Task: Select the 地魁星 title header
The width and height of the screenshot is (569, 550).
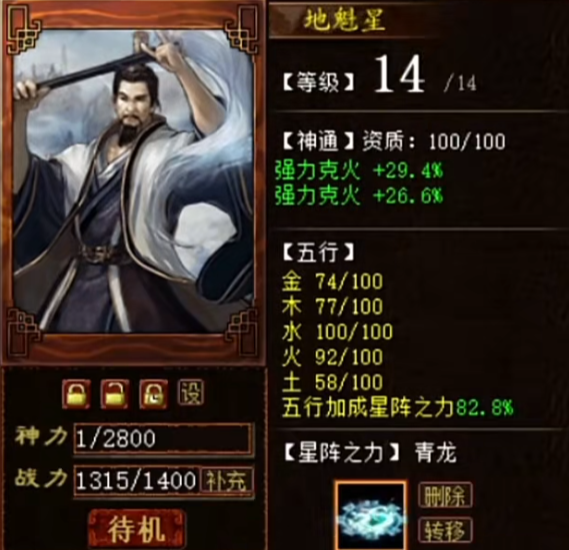Action: (x=344, y=20)
